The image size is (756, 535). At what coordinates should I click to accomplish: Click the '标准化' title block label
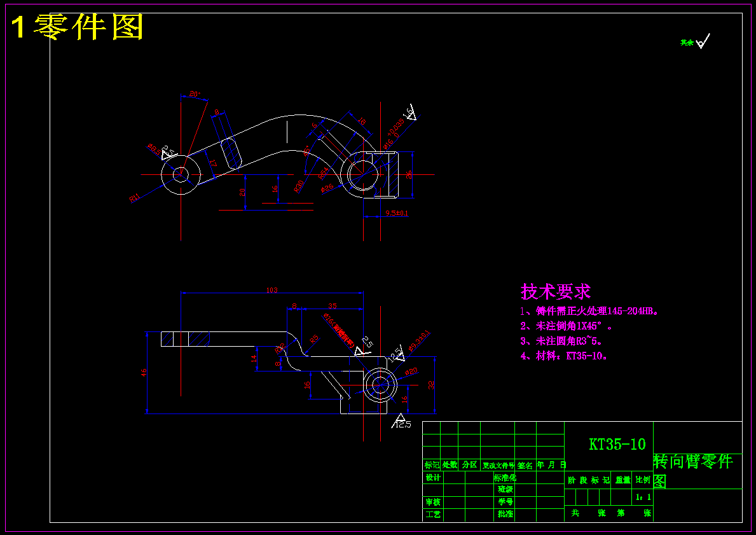point(505,478)
